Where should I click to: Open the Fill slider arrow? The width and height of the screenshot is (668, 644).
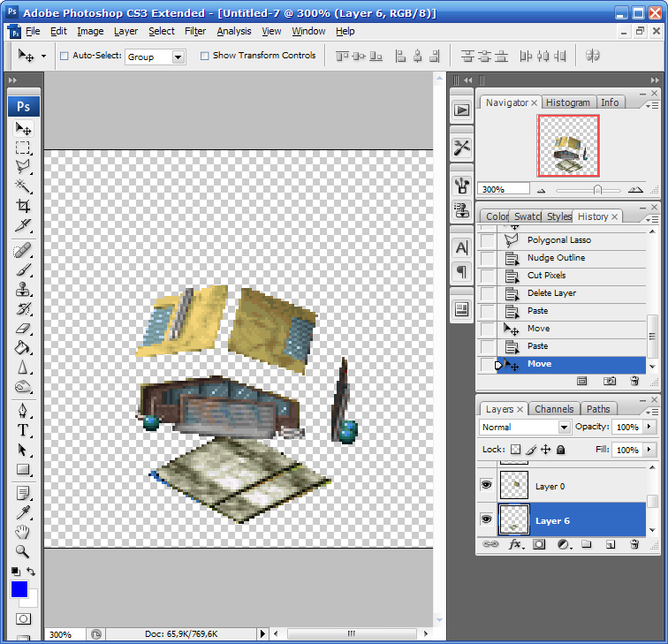(x=649, y=450)
